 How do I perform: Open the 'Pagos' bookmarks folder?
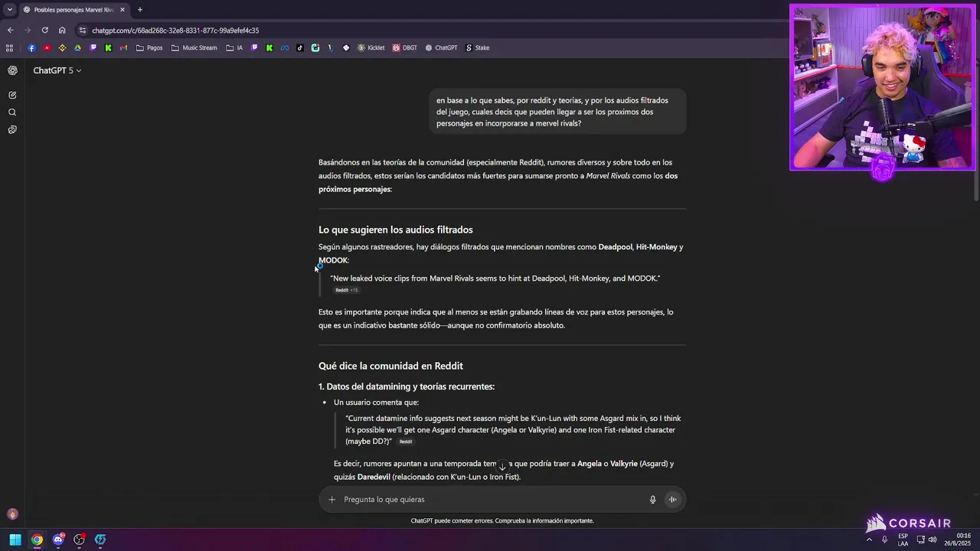tap(149, 47)
